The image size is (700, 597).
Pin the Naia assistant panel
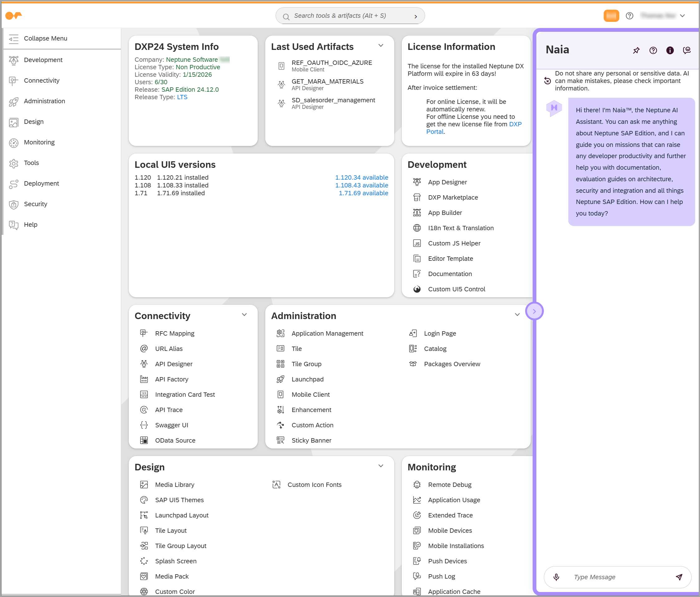636,50
